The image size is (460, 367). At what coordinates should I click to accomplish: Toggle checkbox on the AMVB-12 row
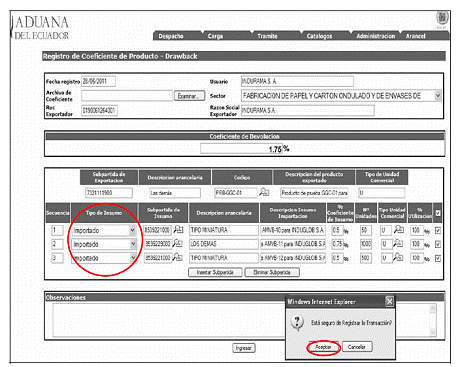pos(438,258)
